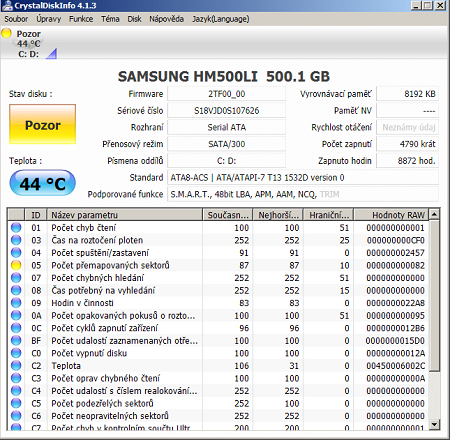This screenshot has height=440, width=450.
Task: Select row Počet vypnutí disku
Action: tap(218, 353)
